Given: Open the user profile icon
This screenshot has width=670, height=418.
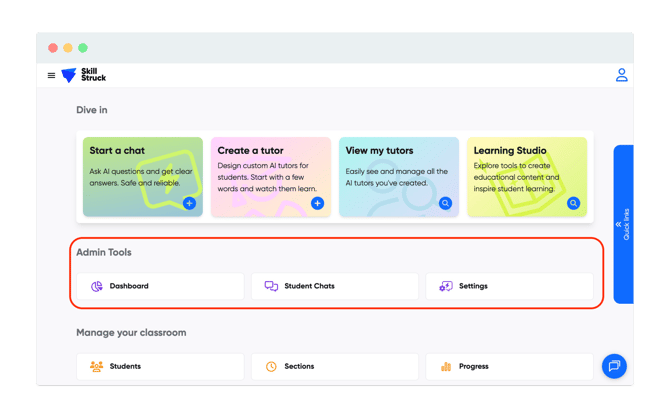Looking at the screenshot, I should pyautogui.click(x=621, y=75).
